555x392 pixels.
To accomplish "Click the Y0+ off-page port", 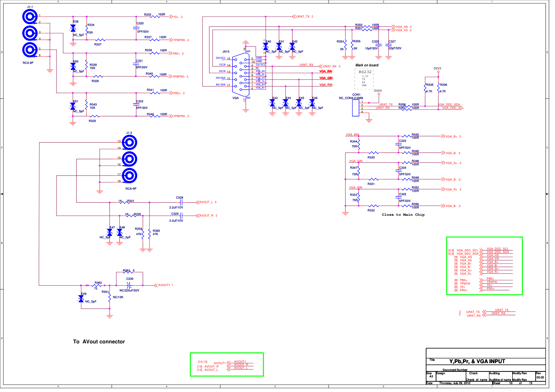I will [x=176, y=17].
